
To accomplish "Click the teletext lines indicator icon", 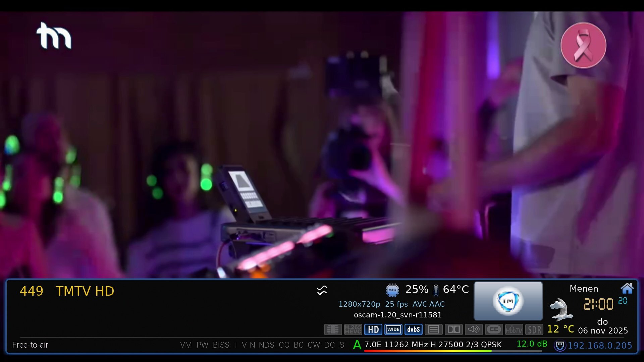I will pos(433,329).
